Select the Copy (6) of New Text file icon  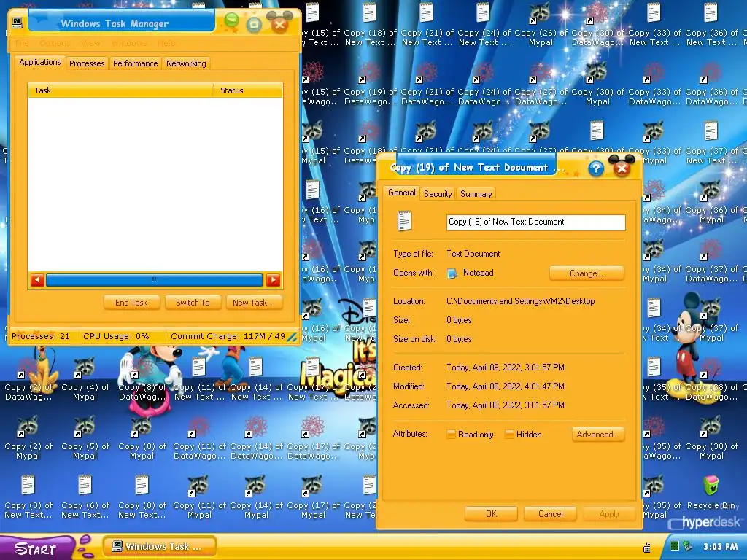[85, 486]
